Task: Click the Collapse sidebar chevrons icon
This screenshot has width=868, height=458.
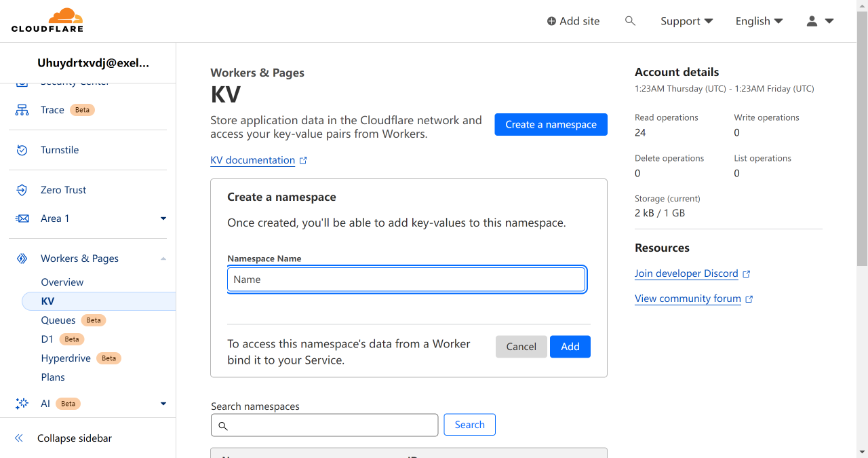Action: point(19,438)
